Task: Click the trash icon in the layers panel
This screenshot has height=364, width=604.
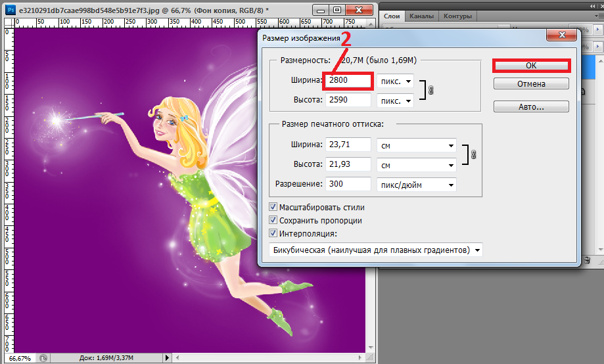Action: point(587,260)
